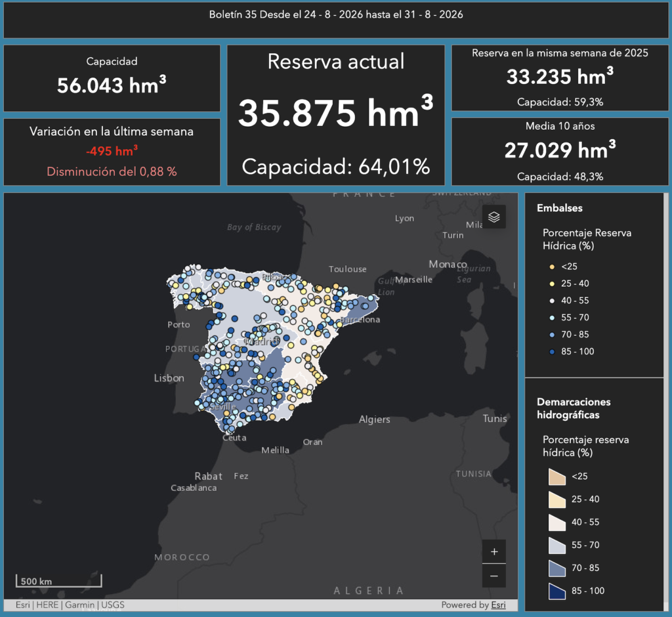Click the Reserva actual 35.875 hm³ value

click(335, 113)
